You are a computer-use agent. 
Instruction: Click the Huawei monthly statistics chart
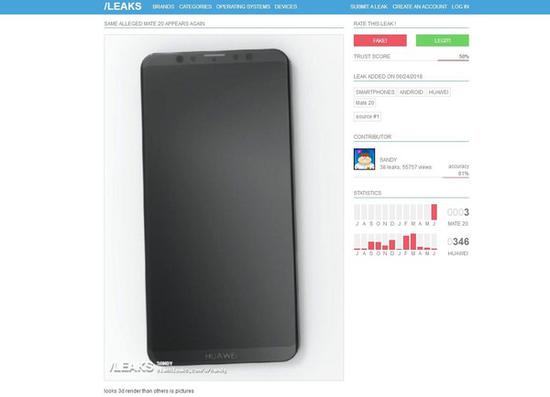pos(396,244)
